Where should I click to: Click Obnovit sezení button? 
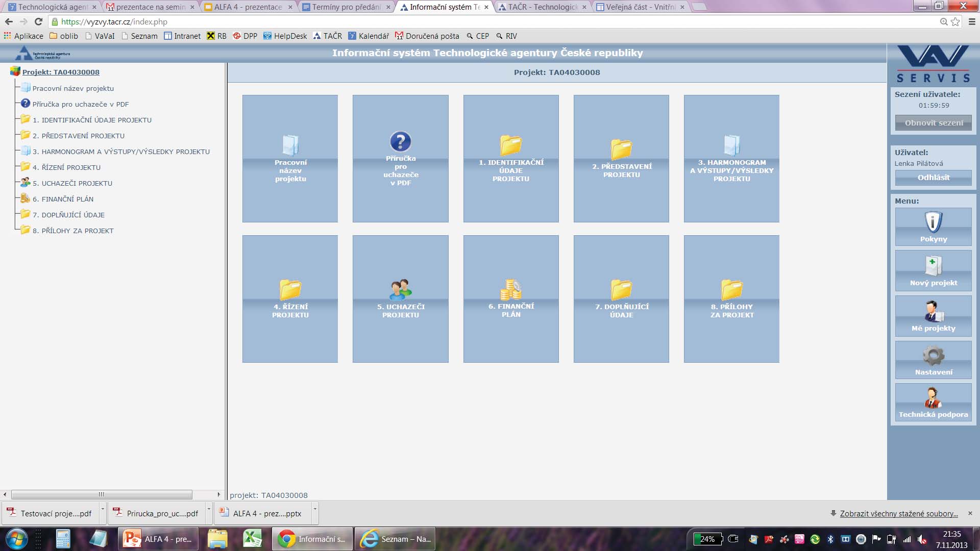pos(933,123)
